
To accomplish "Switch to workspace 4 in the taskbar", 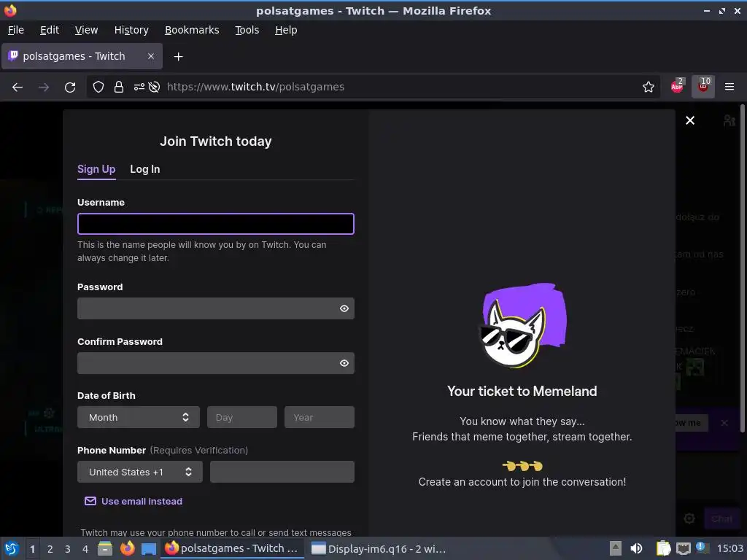I will coord(85,549).
